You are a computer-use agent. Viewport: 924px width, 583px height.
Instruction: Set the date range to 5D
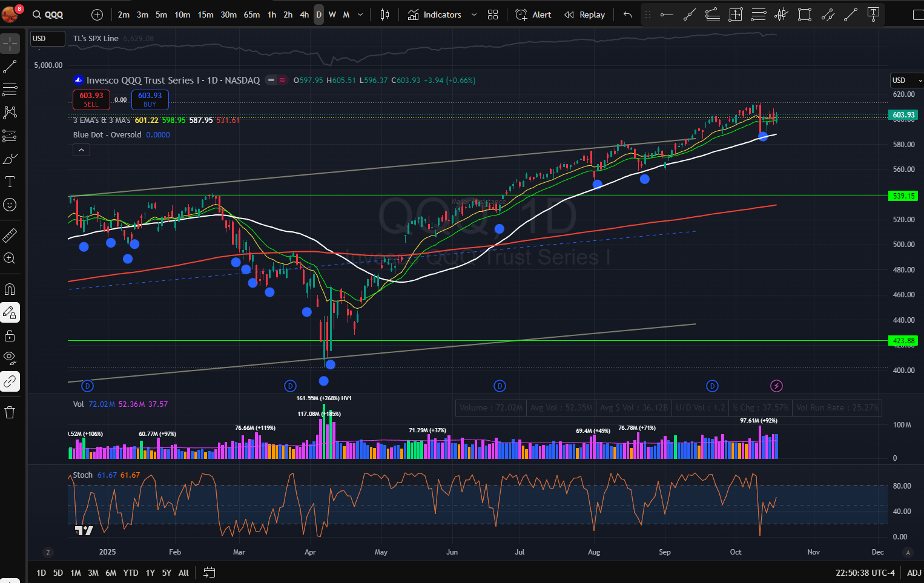coord(58,573)
